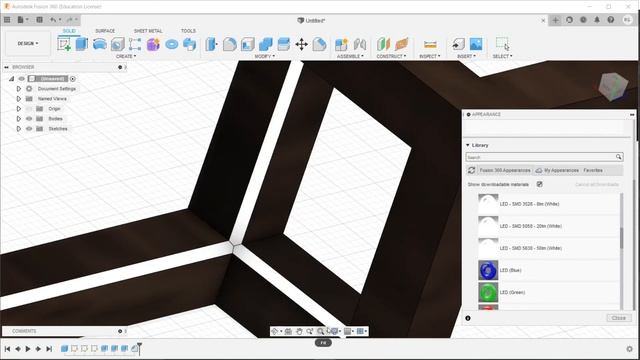
Task: Open the Construct dropdown menu
Action: 391,56
